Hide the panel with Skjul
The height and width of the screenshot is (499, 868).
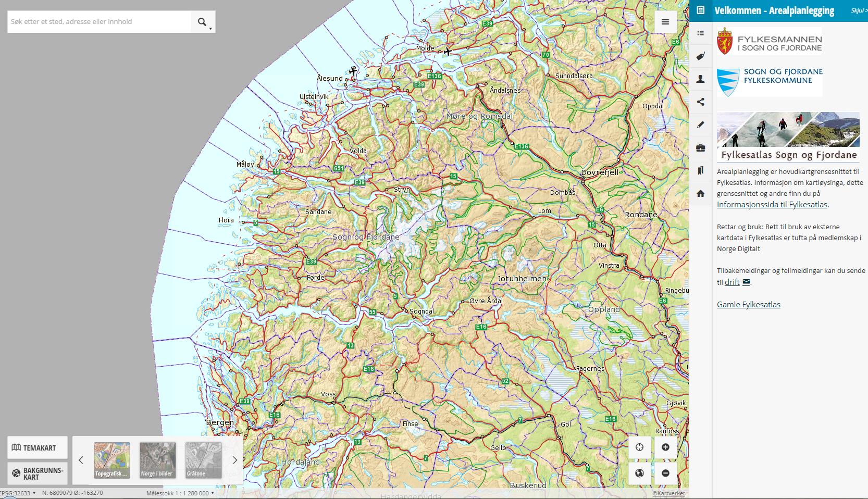coord(859,10)
